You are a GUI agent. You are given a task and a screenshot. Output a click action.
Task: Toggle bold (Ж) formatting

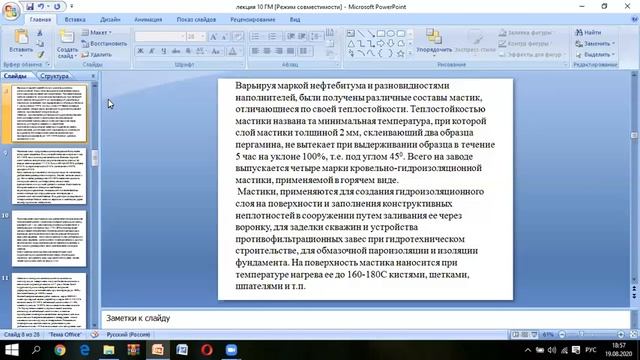[x=140, y=51]
